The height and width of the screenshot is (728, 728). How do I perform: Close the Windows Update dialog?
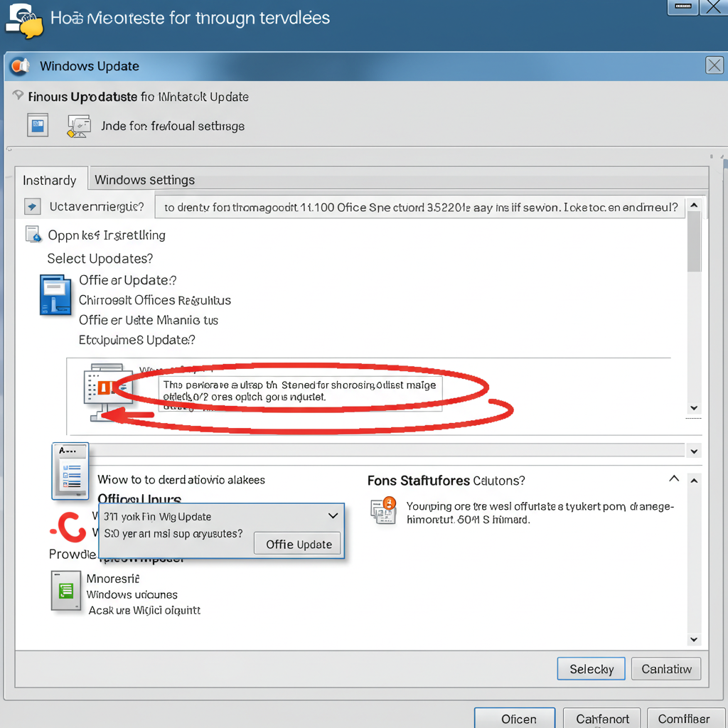(x=714, y=65)
